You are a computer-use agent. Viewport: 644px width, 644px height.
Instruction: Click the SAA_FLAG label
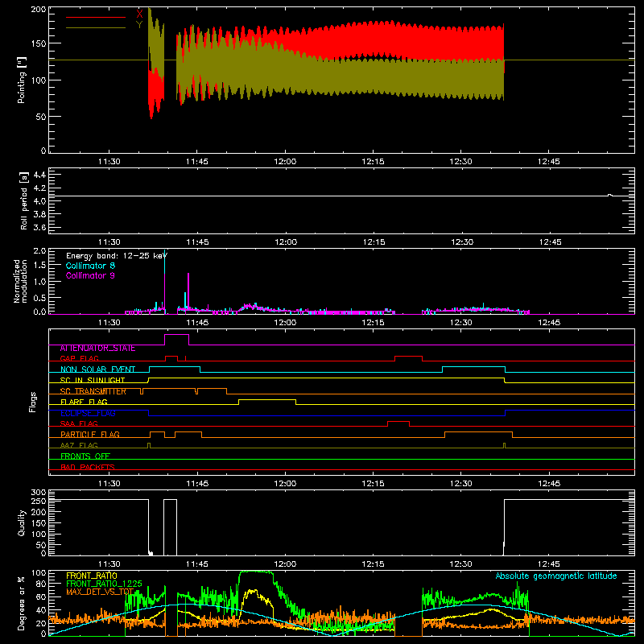point(79,424)
